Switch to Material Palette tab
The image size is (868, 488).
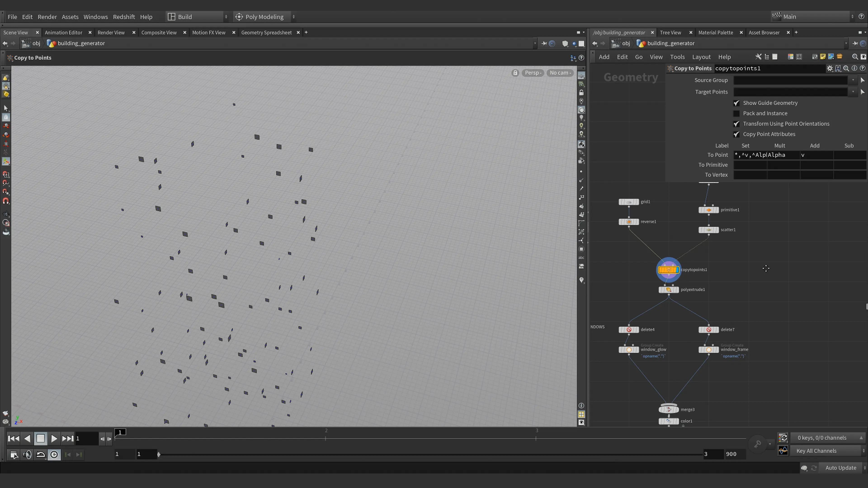716,33
